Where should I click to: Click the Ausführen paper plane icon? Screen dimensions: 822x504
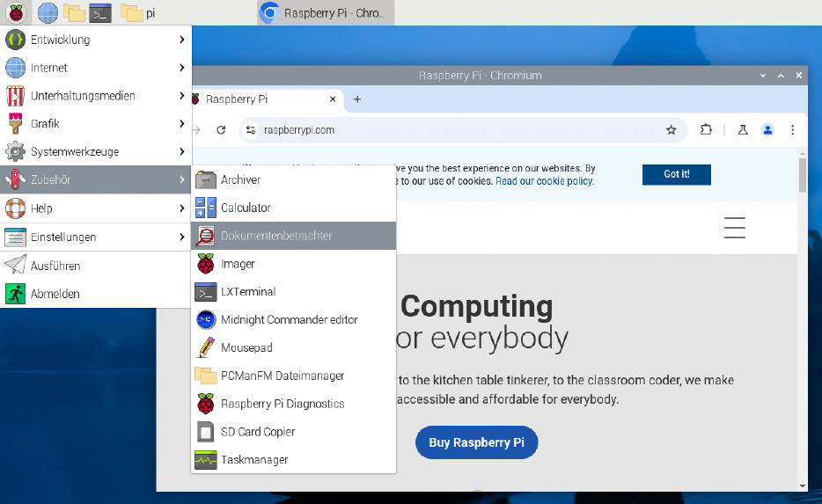pos(15,265)
